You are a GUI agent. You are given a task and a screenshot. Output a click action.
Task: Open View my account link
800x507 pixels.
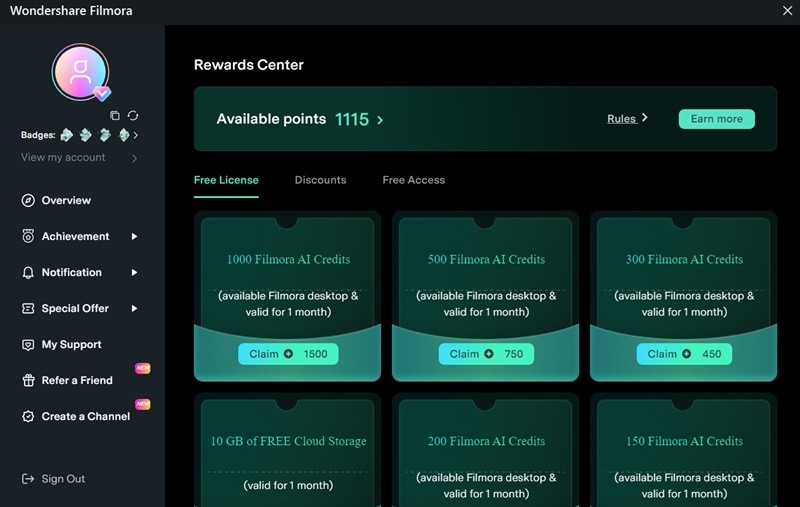pyautogui.click(x=63, y=157)
